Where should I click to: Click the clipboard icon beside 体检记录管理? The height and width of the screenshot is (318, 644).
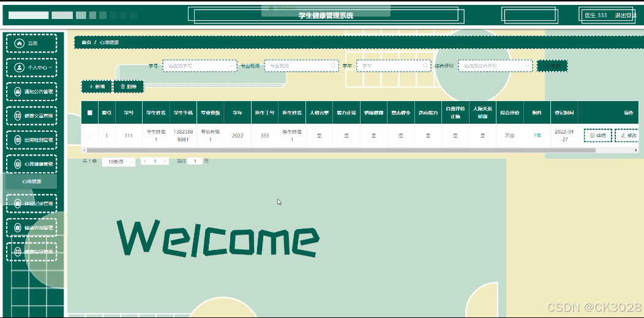pyautogui.click(x=17, y=203)
